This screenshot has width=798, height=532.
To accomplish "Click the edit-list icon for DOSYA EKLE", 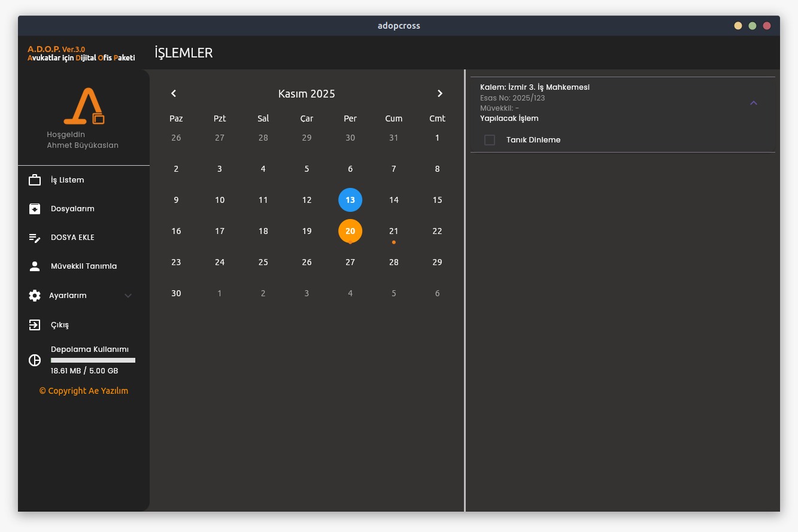I will pos(35,238).
